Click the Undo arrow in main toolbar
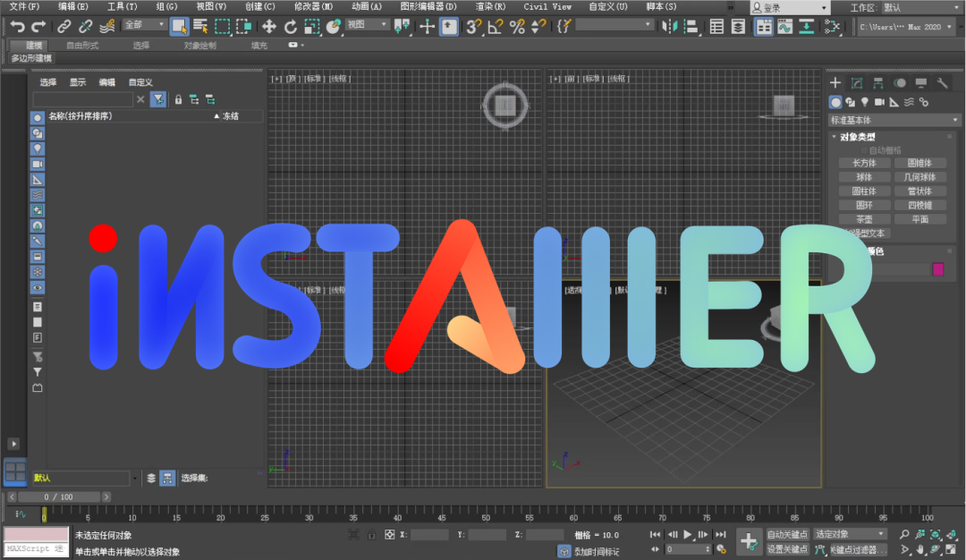966x560 pixels. 17,27
